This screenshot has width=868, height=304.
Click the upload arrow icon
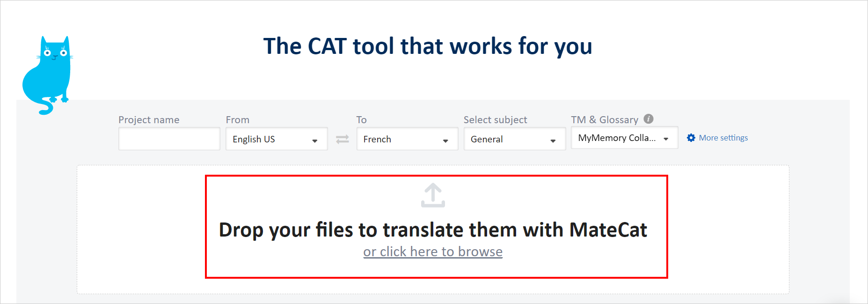[433, 195]
